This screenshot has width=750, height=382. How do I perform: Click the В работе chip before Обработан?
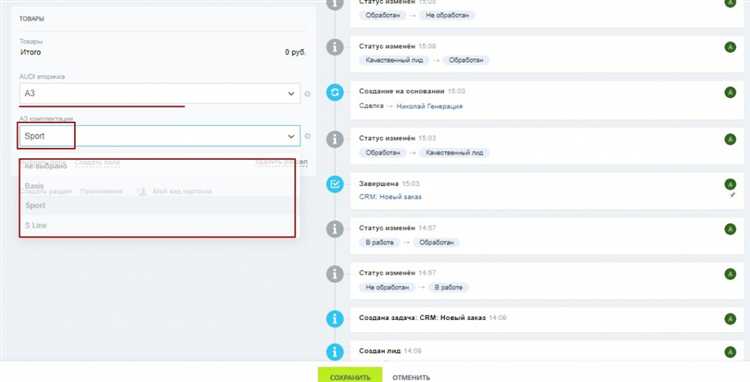[379, 243]
